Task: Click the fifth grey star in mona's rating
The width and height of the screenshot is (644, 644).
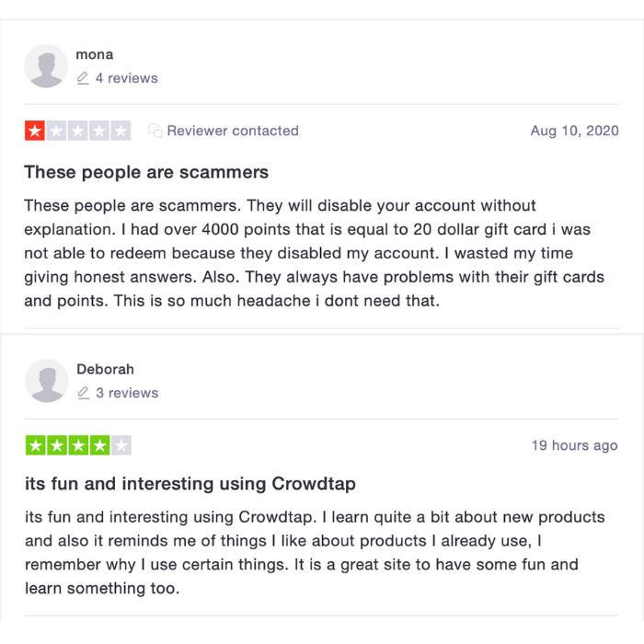Action: click(121, 131)
